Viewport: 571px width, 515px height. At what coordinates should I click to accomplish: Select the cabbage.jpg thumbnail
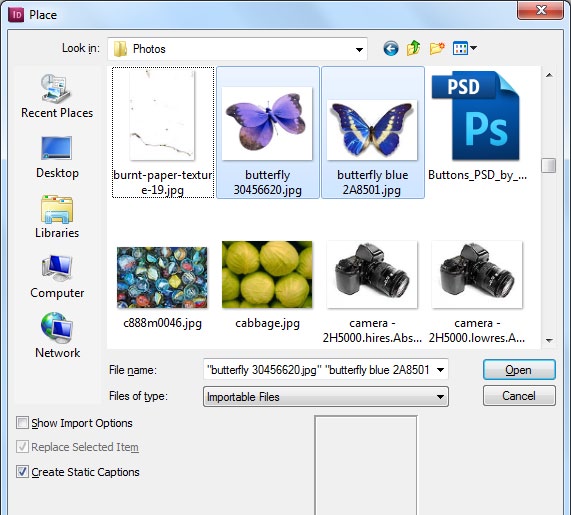click(267, 274)
